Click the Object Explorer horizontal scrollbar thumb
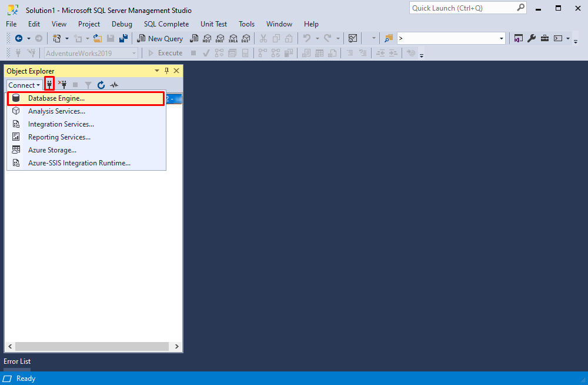 coord(92,346)
